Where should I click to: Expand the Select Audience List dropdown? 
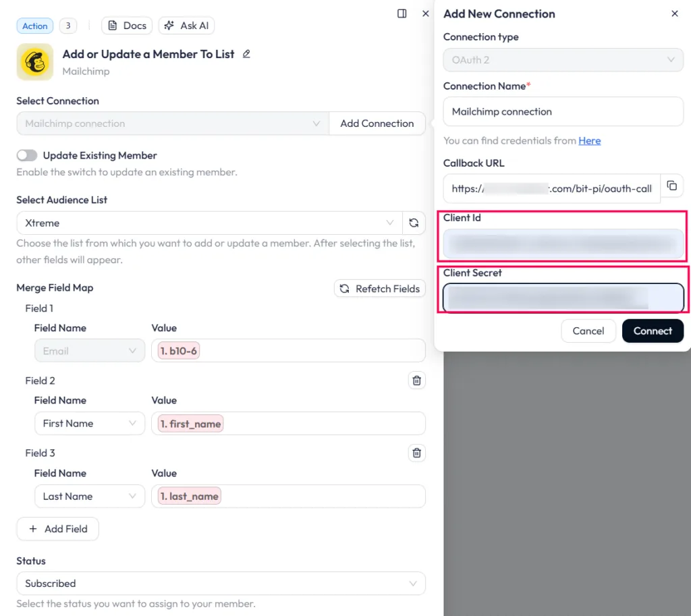(x=209, y=223)
